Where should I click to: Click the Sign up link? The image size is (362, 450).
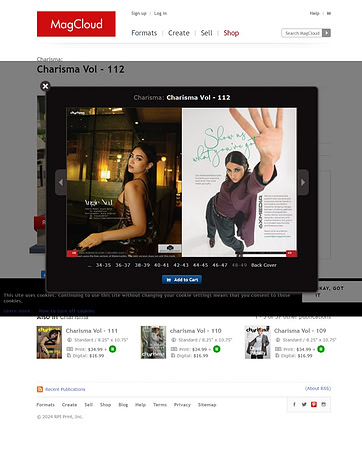[139, 13]
